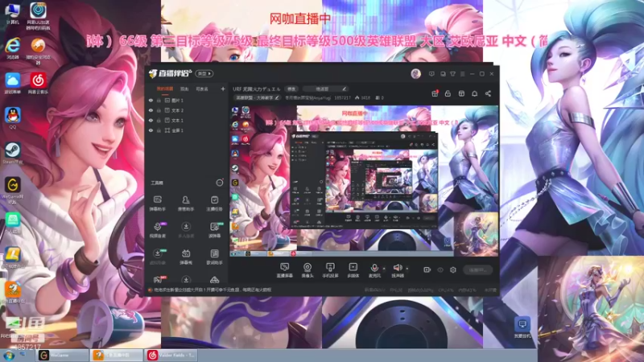Click the padlock icon in top toolbar
The height and width of the screenshot is (362, 644).
pos(448,93)
